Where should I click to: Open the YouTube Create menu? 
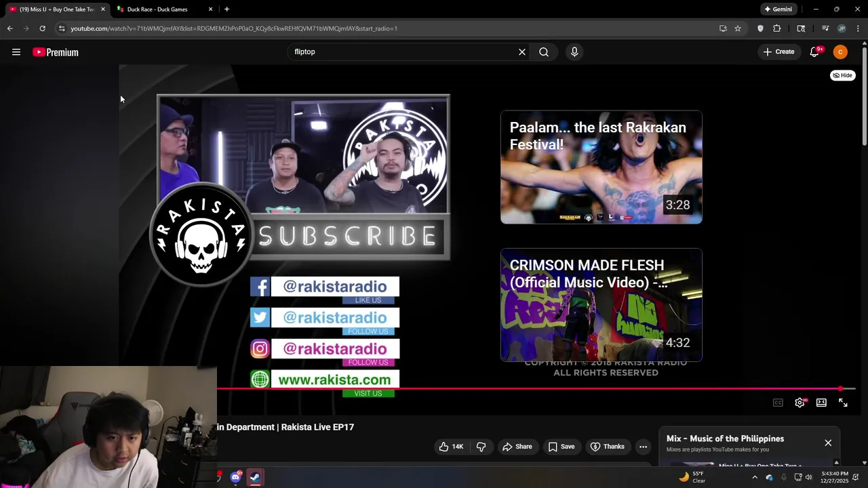[x=778, y=52]
